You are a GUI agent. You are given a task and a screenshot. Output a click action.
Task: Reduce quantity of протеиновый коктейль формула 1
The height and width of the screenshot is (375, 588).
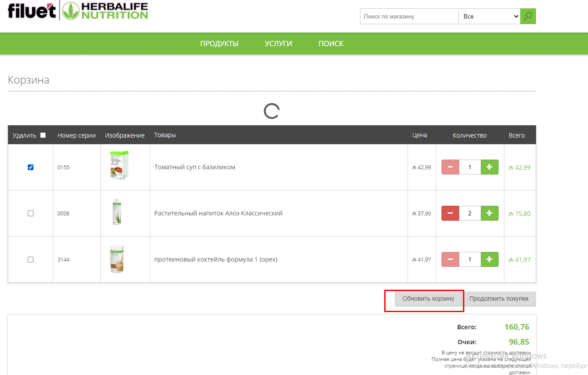coord(450,259)
